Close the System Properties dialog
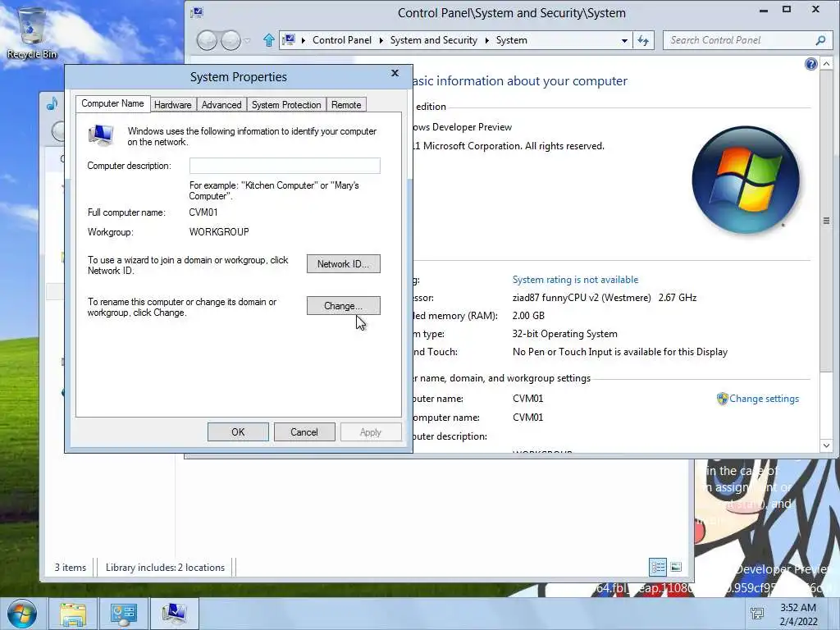840x630 pixels. point(395,73)
